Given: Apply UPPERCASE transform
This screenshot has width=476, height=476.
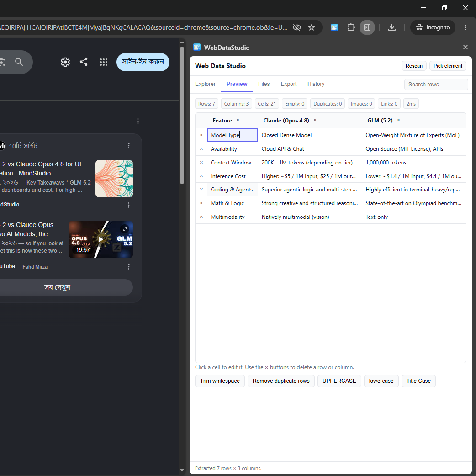Looking at the screenshot, I should pyautogui.click(x=339, y=381).
